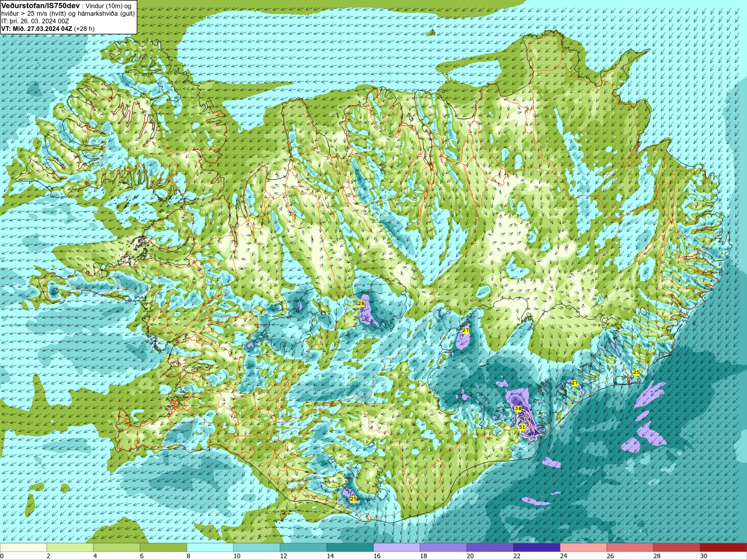Click the pale cyan 8–10 legend swatch

(x=210, y=548)
